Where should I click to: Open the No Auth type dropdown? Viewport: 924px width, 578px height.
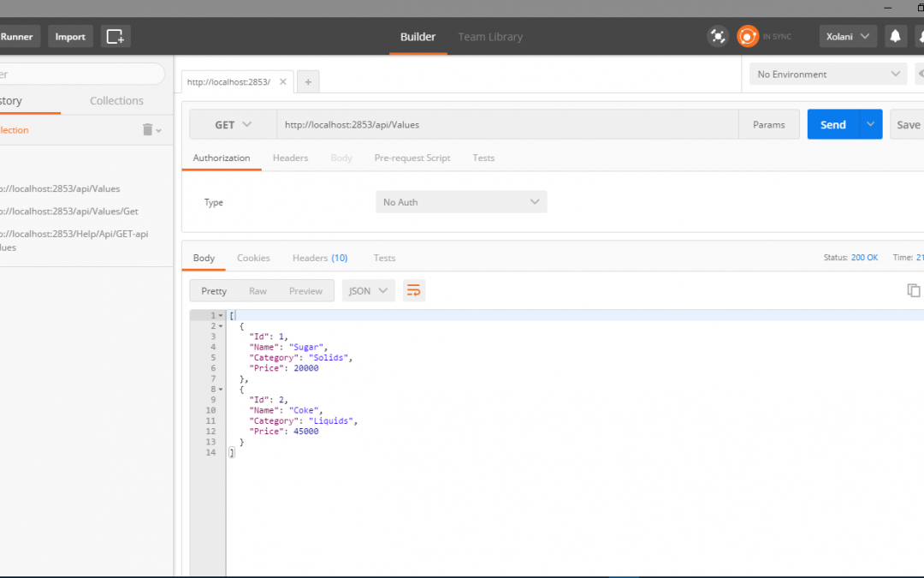pos(460,201)
